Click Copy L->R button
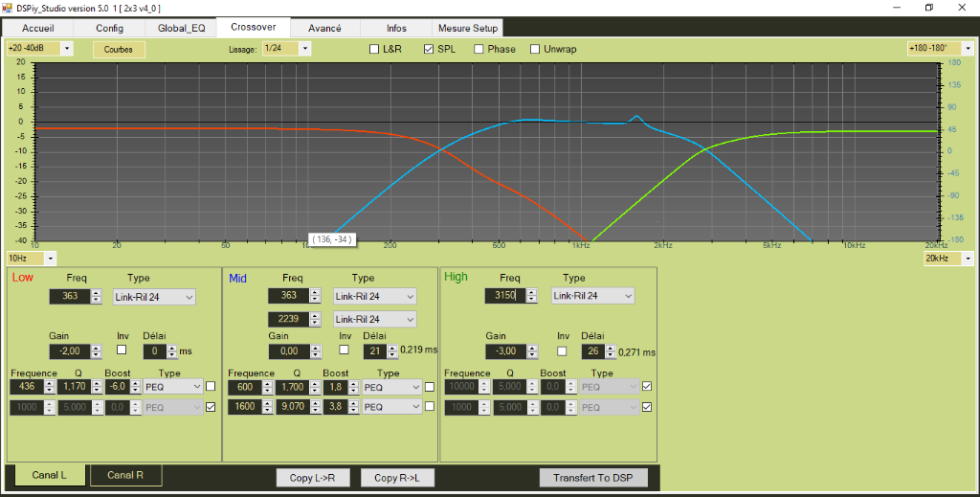Screen dimensions: 980x497 (313, 478)
